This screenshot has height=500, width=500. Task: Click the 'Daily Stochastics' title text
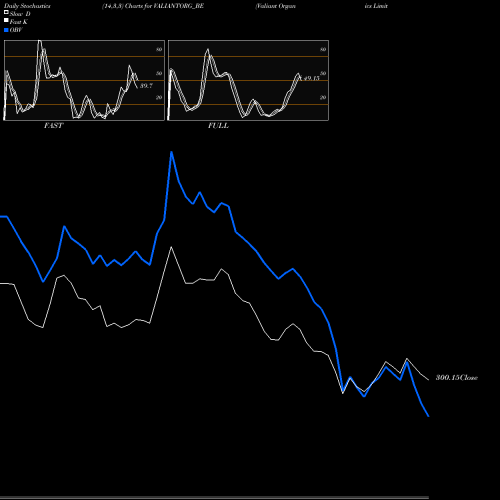(x=27, y=6)
